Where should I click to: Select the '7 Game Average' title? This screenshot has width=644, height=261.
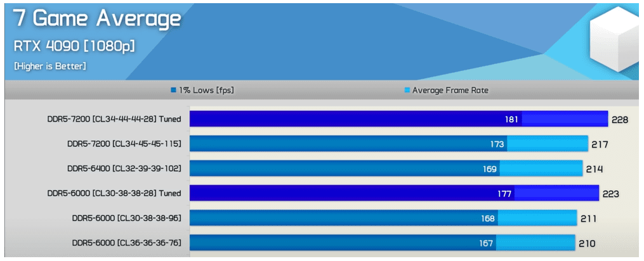97,18
